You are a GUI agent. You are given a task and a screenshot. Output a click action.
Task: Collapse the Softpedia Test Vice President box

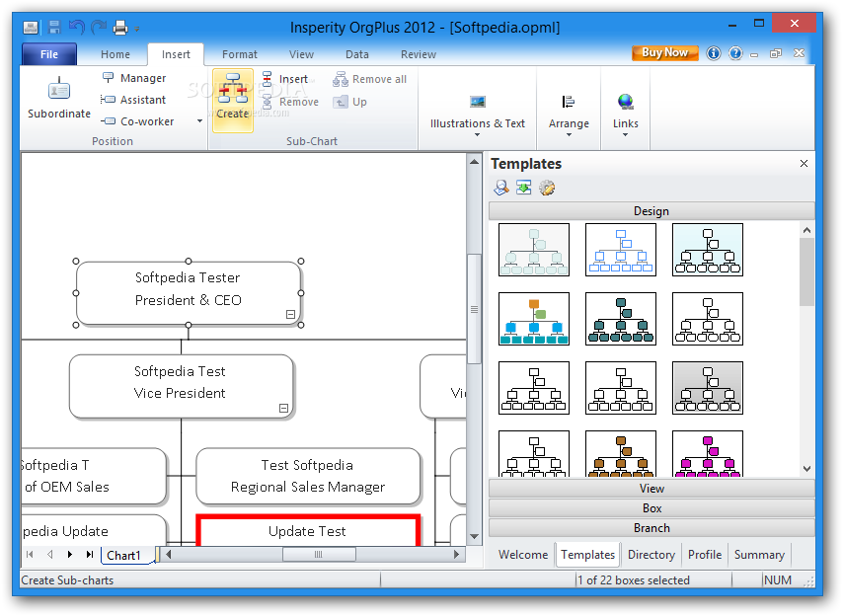click(x=284, y=409)
